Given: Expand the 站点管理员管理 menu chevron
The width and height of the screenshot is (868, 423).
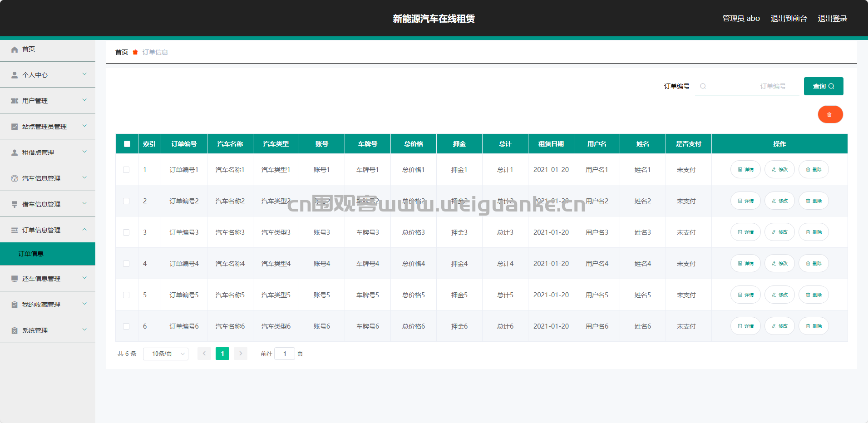Looking at the screenshot, I should click(x=84, y=126).
